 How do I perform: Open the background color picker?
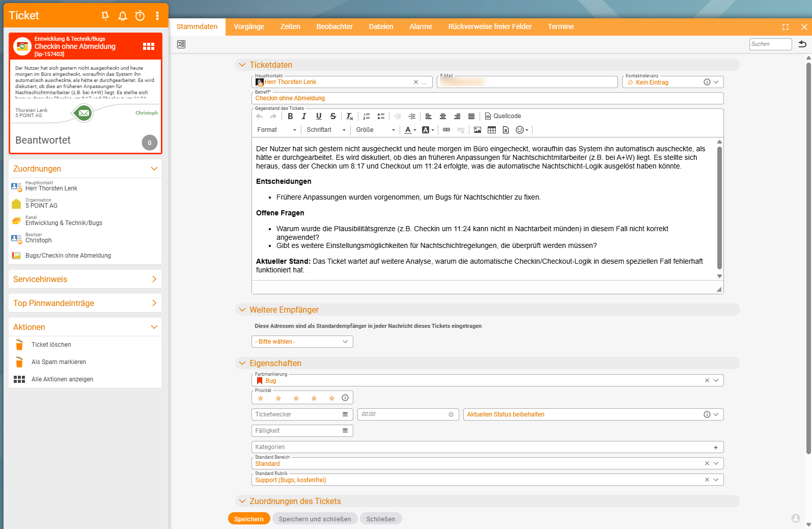pyautogui.click(x=428, y=130)
